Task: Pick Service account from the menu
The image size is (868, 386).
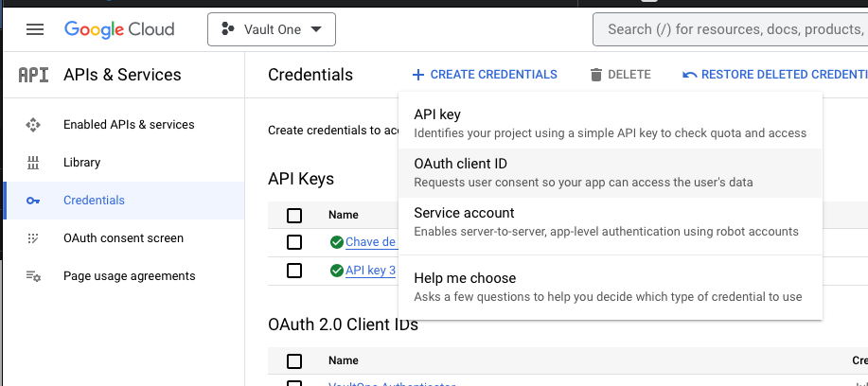Action: [464, 213]
